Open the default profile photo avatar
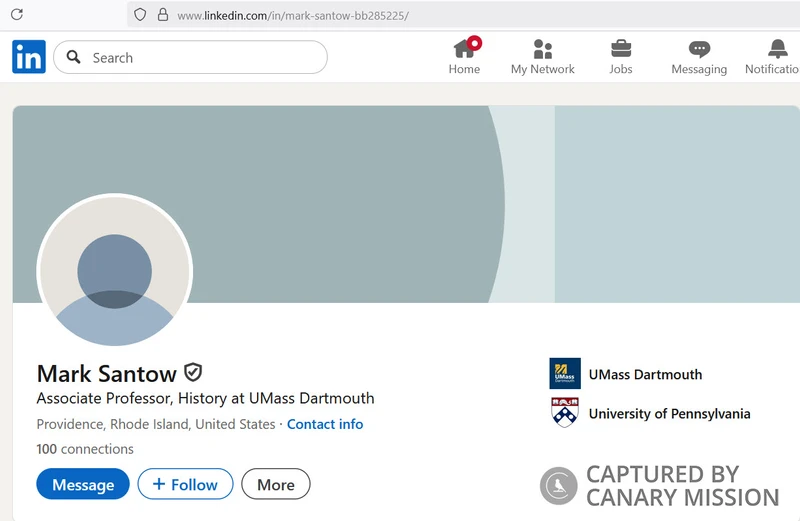The height and width of the screenshot is (521, 800). tap(115, 271)
